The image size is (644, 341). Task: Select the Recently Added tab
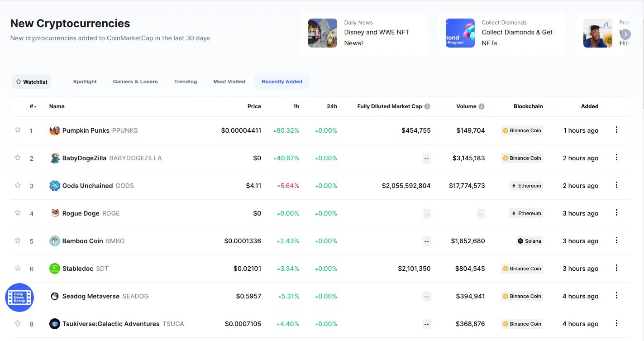282,82
